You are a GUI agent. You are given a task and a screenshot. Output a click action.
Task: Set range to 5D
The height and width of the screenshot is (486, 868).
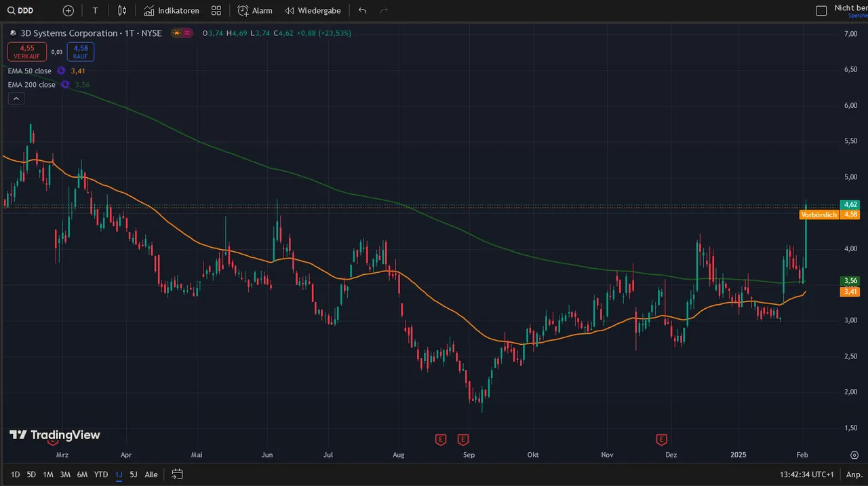click(x=31, y=474)
